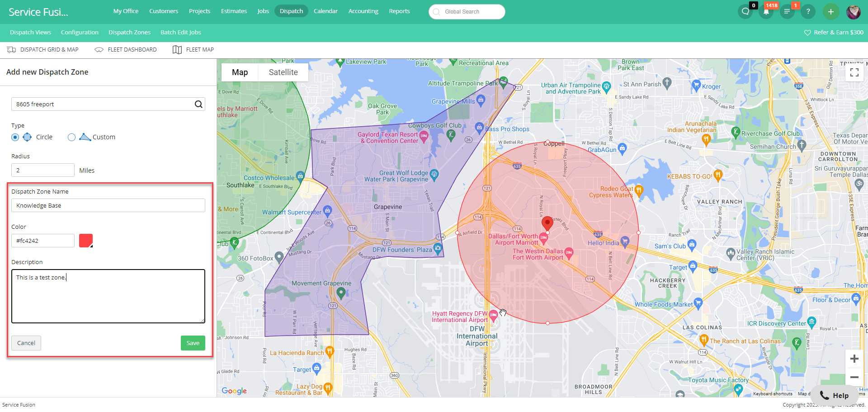Click the address search field
The height and width of the screenshot is (412, 868).
point(108,104)
